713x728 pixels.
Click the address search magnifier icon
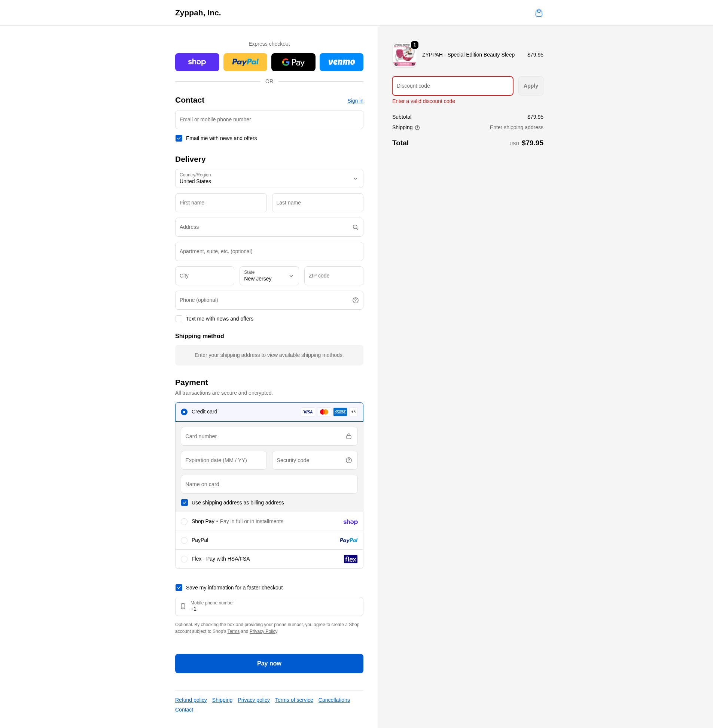tap(355, 227)
